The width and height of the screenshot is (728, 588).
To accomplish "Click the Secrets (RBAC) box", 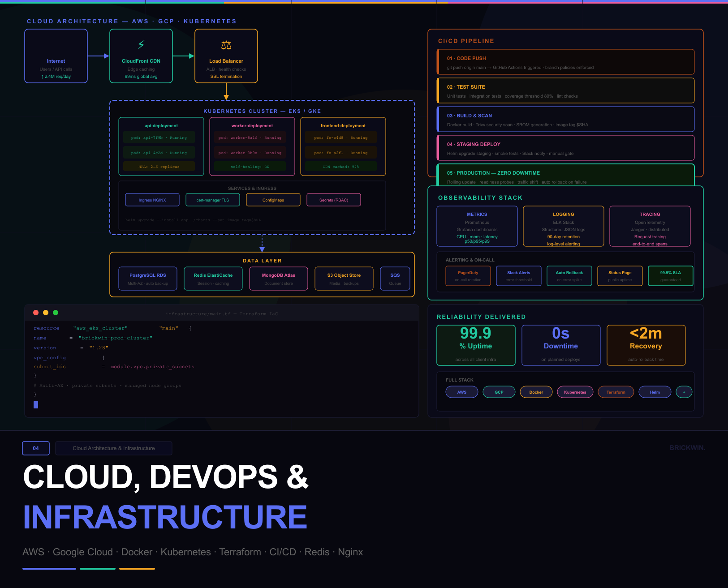I will point(333,200).
